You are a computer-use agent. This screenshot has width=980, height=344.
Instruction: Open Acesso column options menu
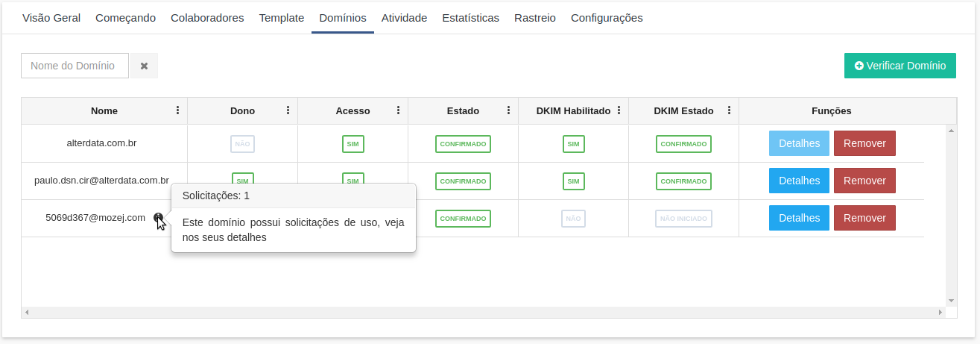[398, 110]
